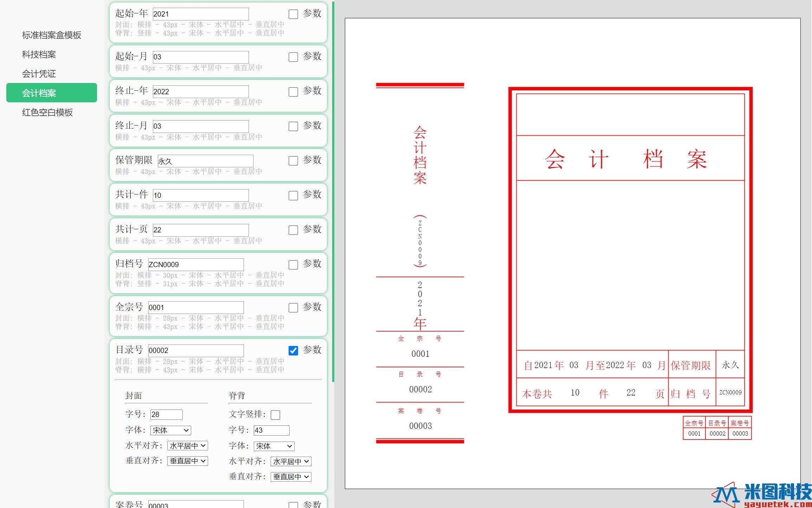
Task: Open 脊背 水平对齐 dropdown
Action: coord(291,462)
